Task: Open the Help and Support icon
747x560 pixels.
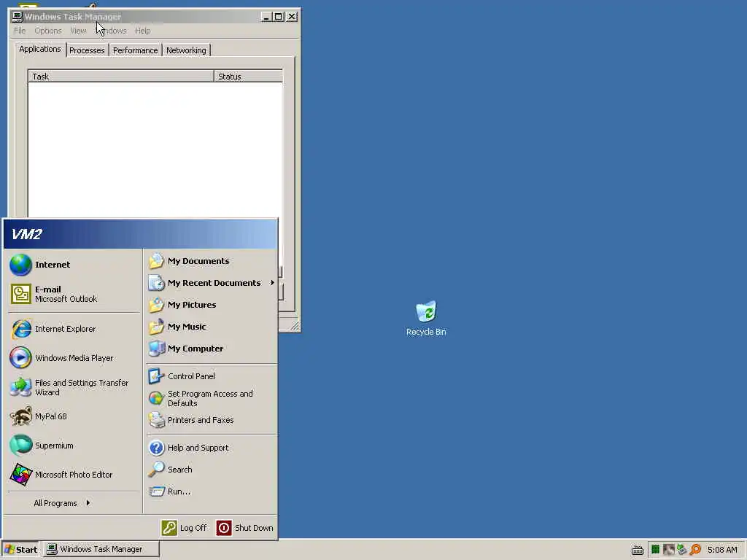Action: click(156, 448)
